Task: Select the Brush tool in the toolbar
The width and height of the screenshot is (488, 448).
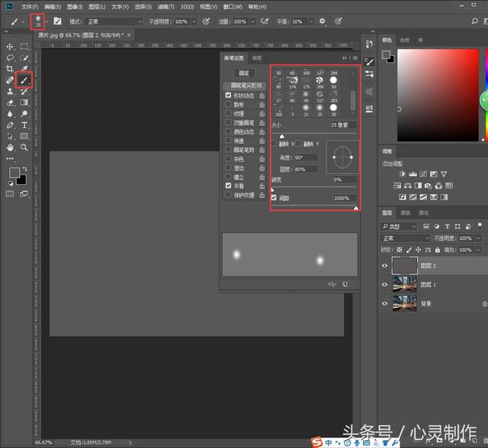Action: pyautogui.click(x=24, y=79)
